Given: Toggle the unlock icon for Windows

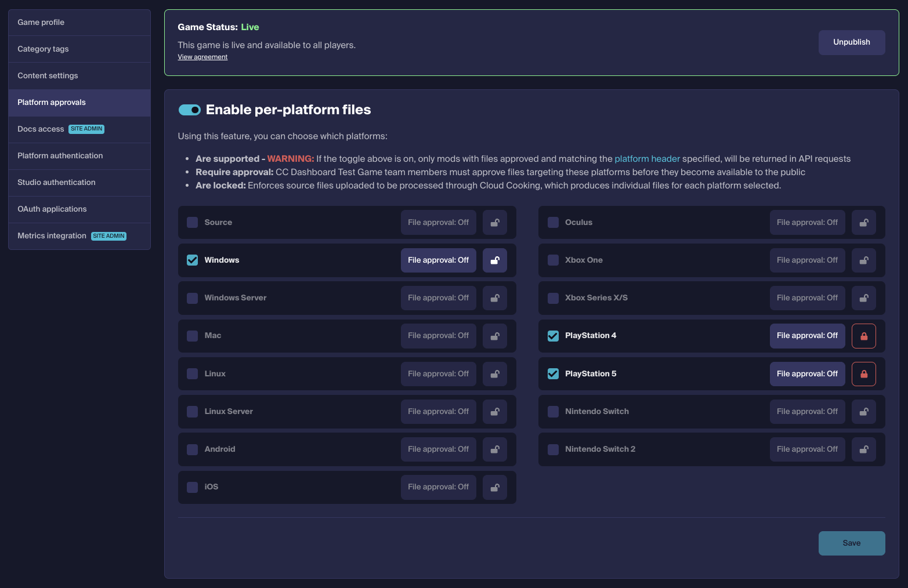Looking at the screenshot, I should point(495,260).
